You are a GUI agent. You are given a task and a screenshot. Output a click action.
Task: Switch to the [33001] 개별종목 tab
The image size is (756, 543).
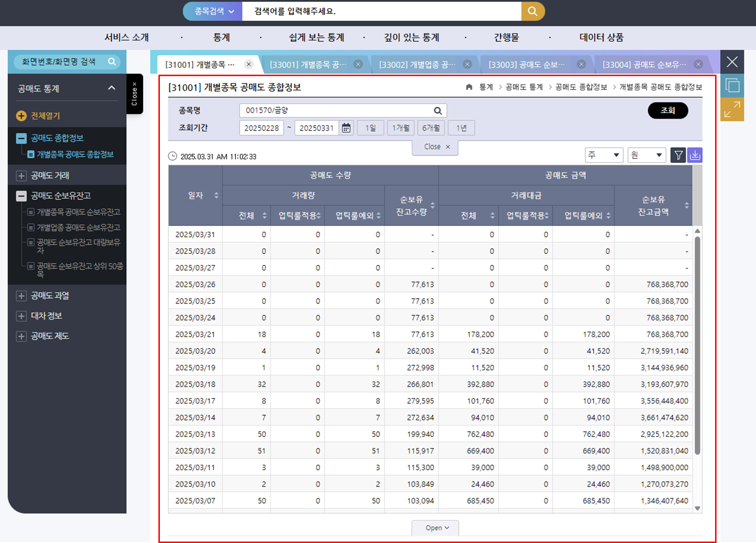pos(308,65)
